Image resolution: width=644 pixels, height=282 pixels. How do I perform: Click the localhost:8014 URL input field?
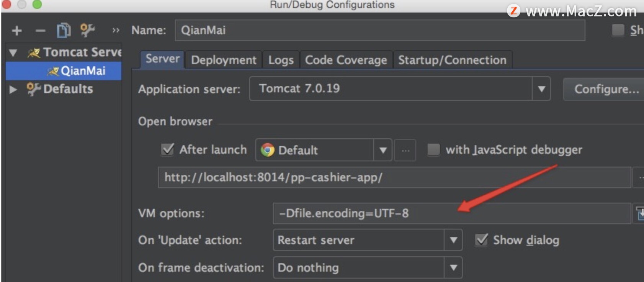394,177
